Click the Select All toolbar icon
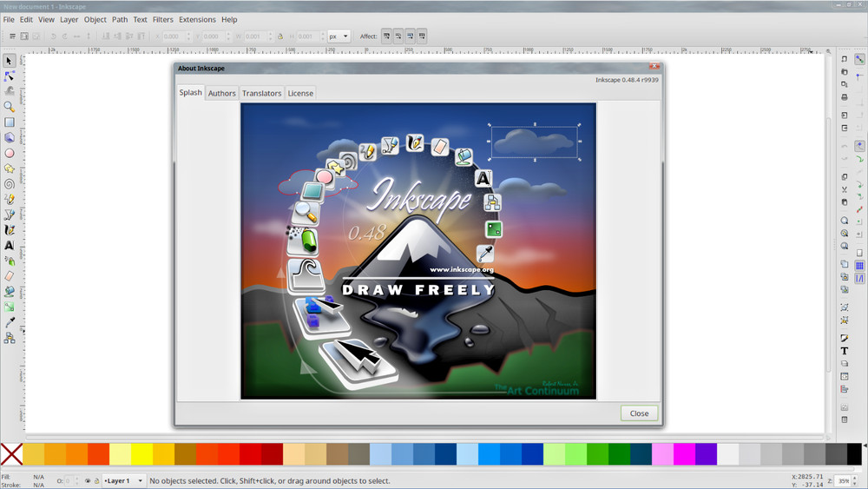The height and width of the screenshot is (489, 868). (12, 36)
